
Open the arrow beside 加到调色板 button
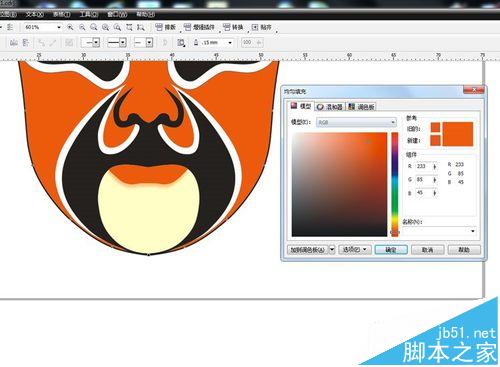tap(332, 250)
